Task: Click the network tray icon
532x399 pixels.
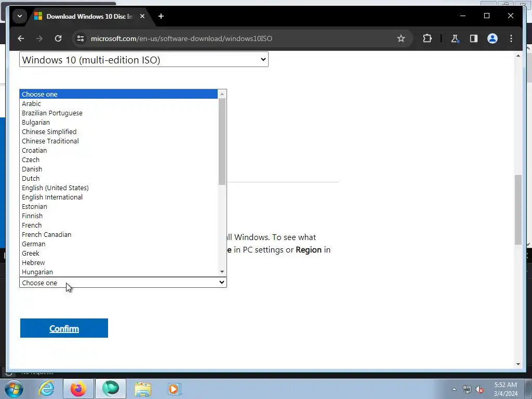Action: 467,389
